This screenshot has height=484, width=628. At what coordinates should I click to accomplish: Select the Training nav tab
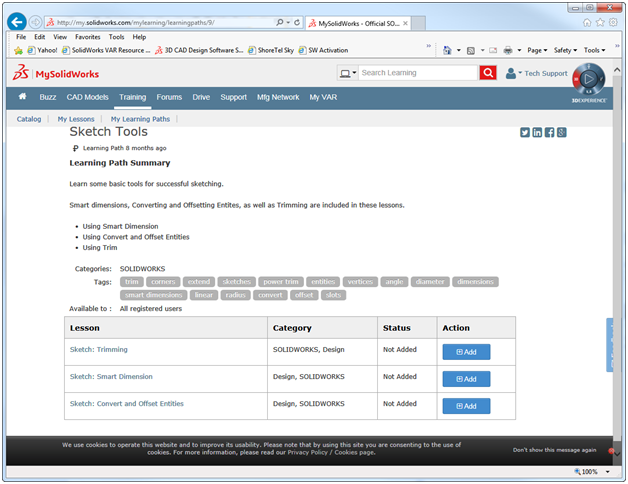click(x=133, y=97)
